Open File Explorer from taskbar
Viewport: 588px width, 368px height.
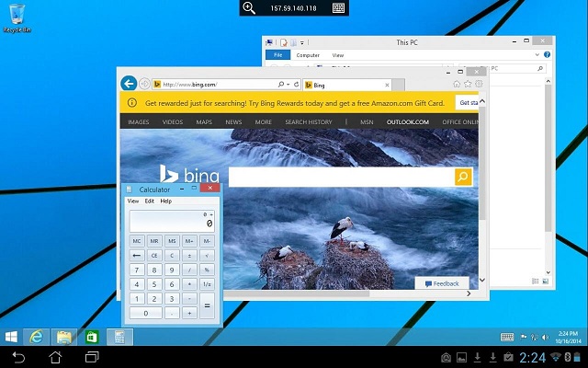(64, 337)
